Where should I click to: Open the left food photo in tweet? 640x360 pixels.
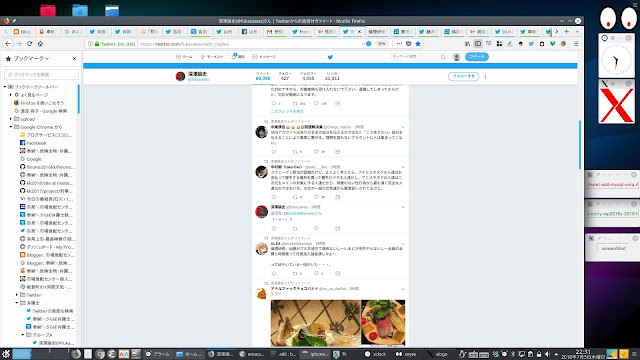pos(316,323)
